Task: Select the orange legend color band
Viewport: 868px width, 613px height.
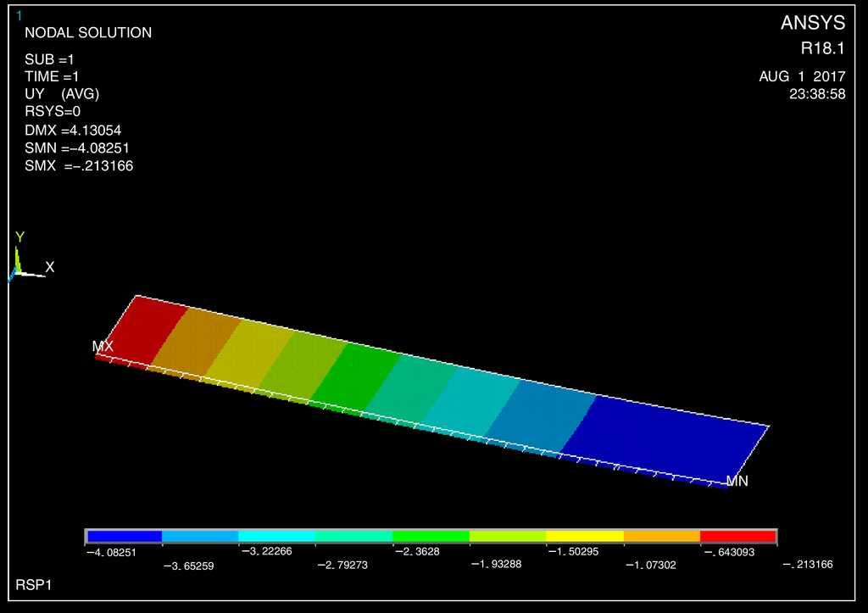Action: (x=661, y=536)
